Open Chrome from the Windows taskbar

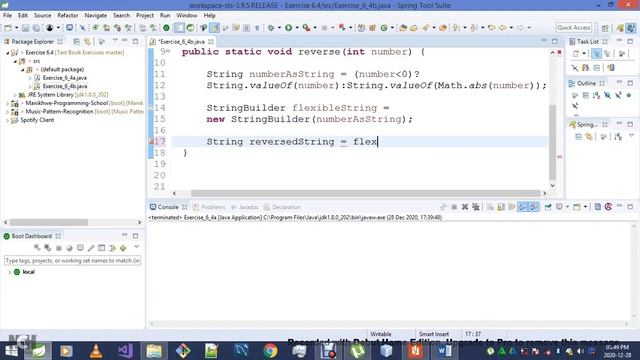[270, 351]
